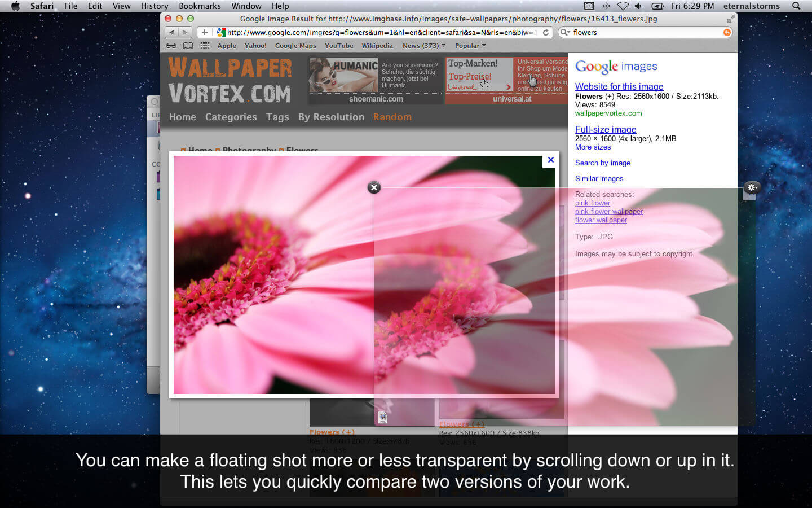Reload the page using refresh icon

546,32
